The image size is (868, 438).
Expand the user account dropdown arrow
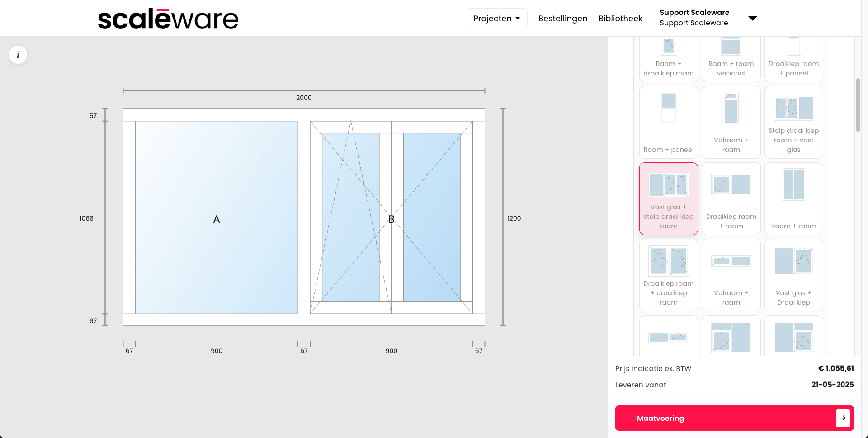[x=752, y=19]
